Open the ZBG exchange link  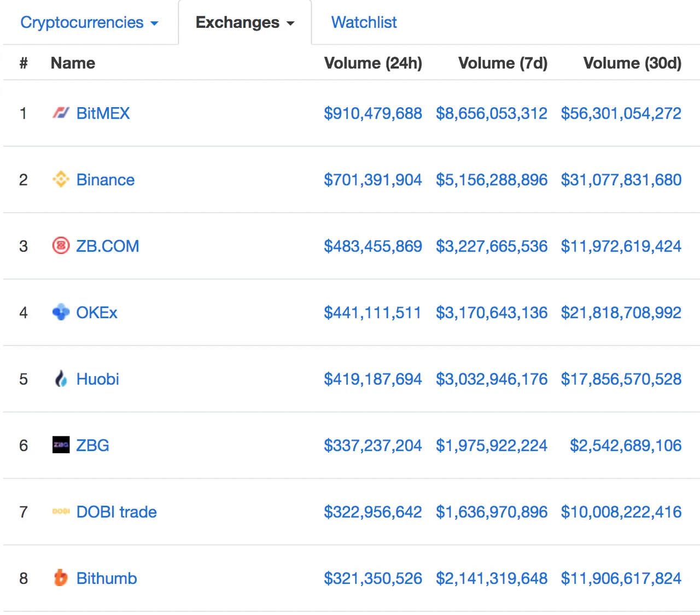[x=92, y=445]
